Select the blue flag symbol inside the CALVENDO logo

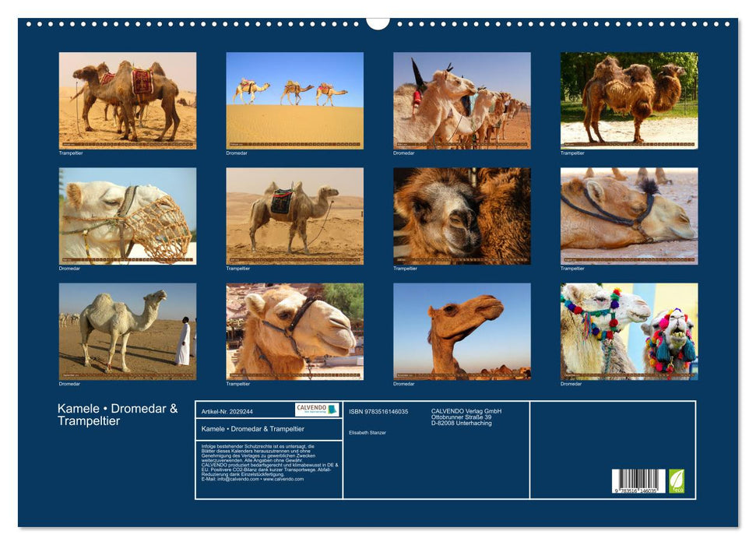(331, 408)
